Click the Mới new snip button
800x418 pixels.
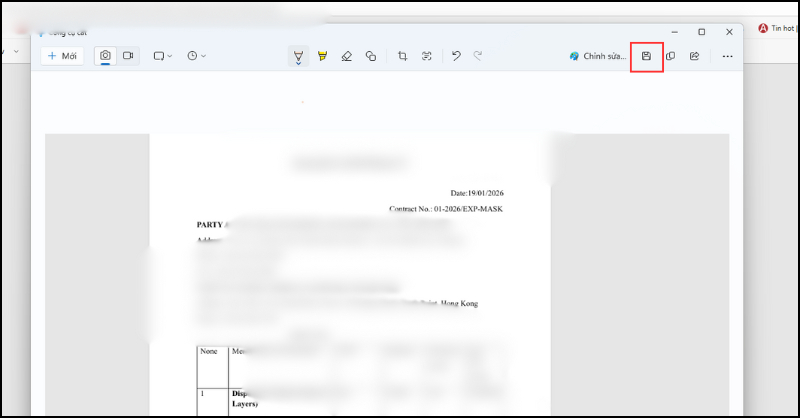(x=62, y=56)
